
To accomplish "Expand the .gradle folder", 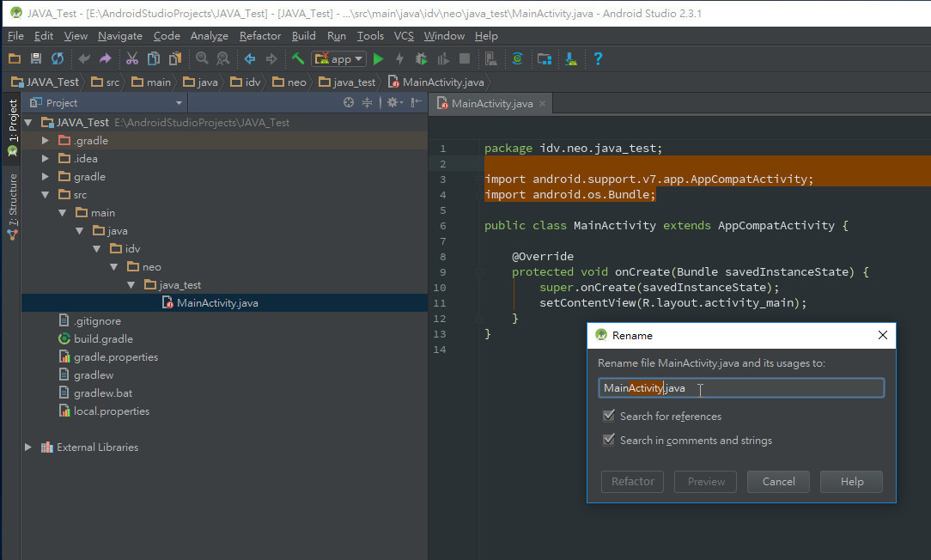I will [x=46, y=140].
